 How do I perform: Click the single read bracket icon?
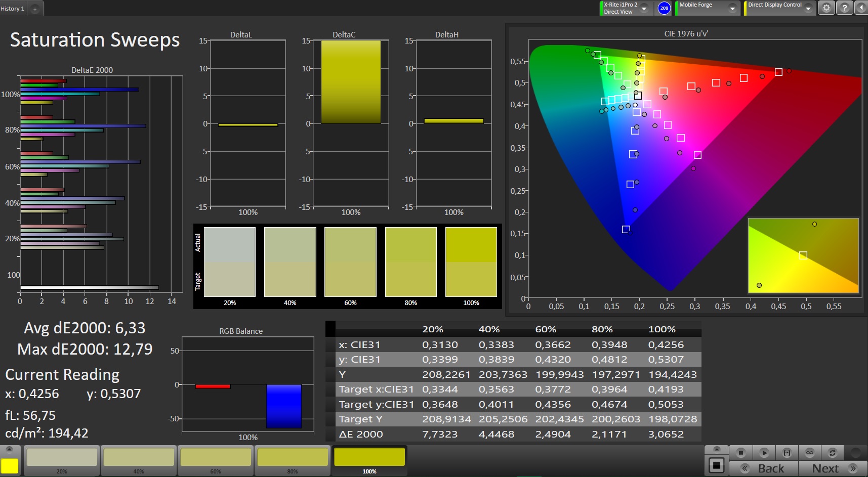pos(787,452)
